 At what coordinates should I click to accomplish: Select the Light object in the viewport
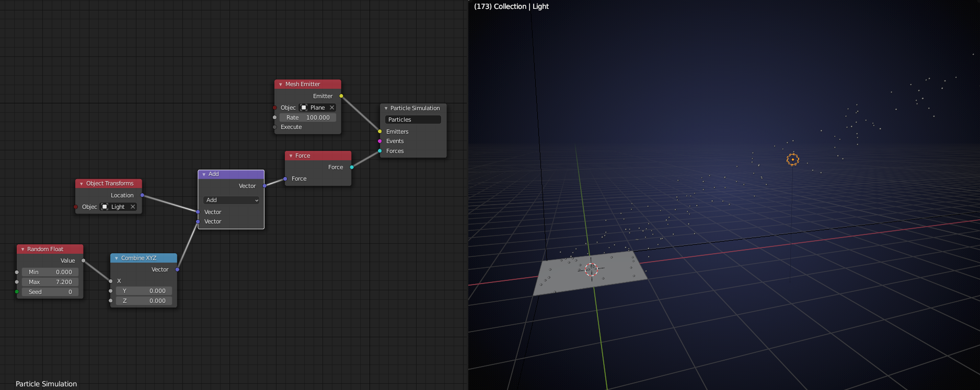793,160
